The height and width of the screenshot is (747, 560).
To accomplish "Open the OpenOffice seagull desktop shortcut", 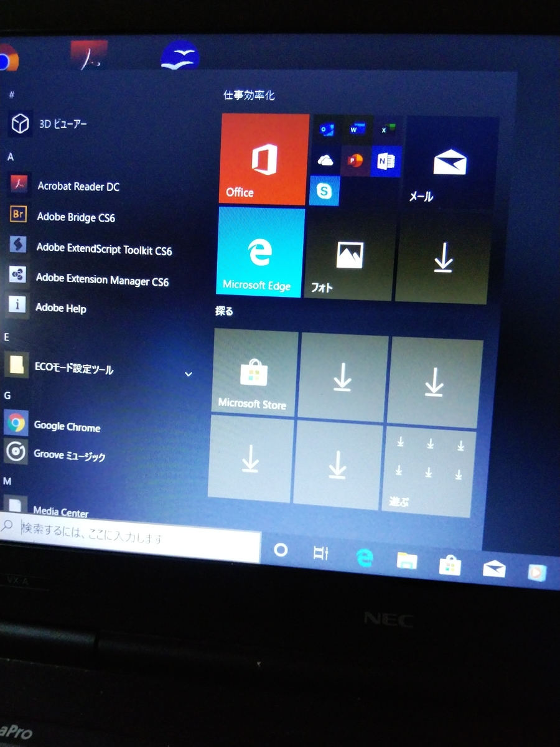I will (x=180, y=55).
